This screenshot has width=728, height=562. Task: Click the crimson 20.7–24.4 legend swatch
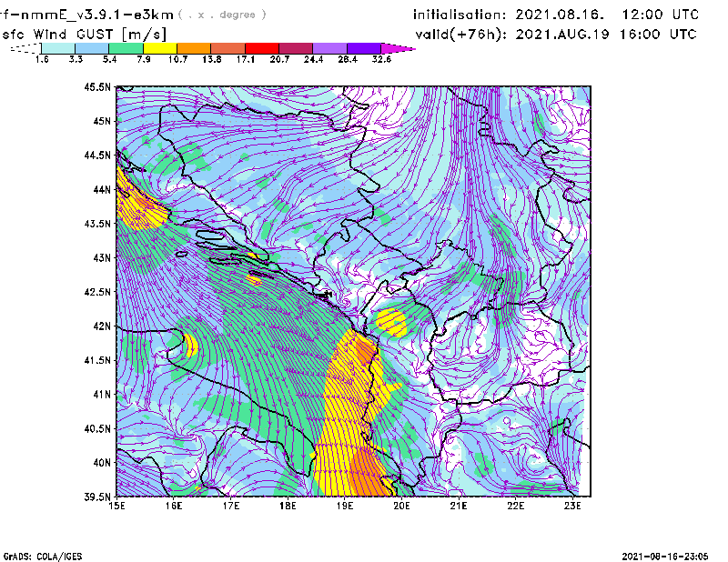(x=296, y=48)
